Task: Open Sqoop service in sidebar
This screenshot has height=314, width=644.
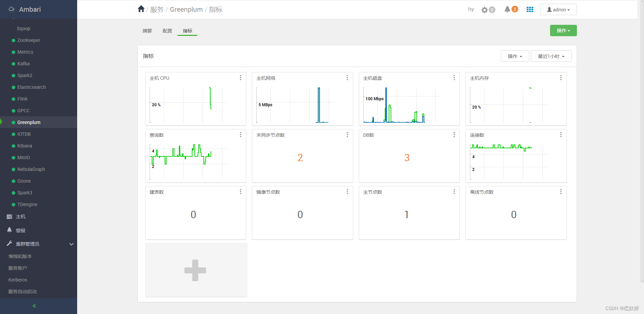Action: [x=23, y=28]
